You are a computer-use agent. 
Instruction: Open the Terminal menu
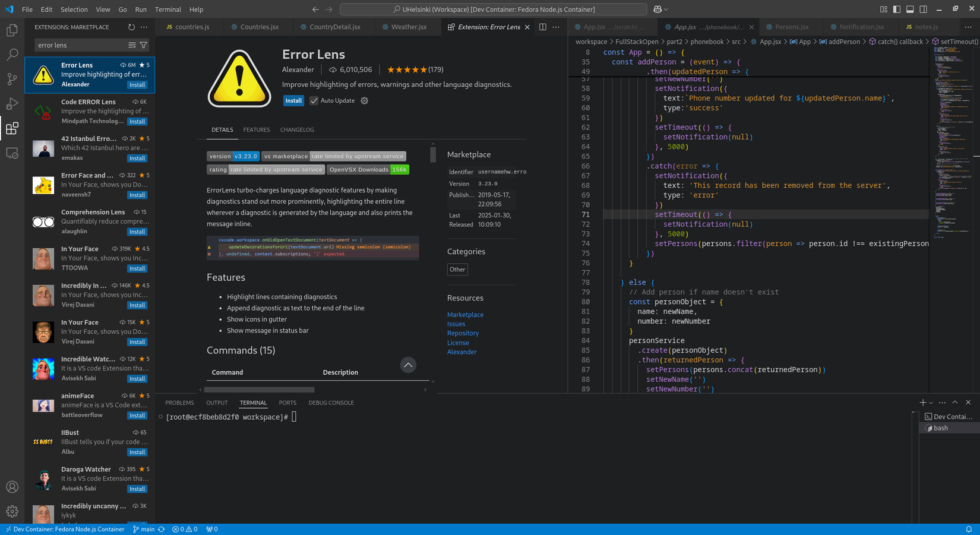167,9
